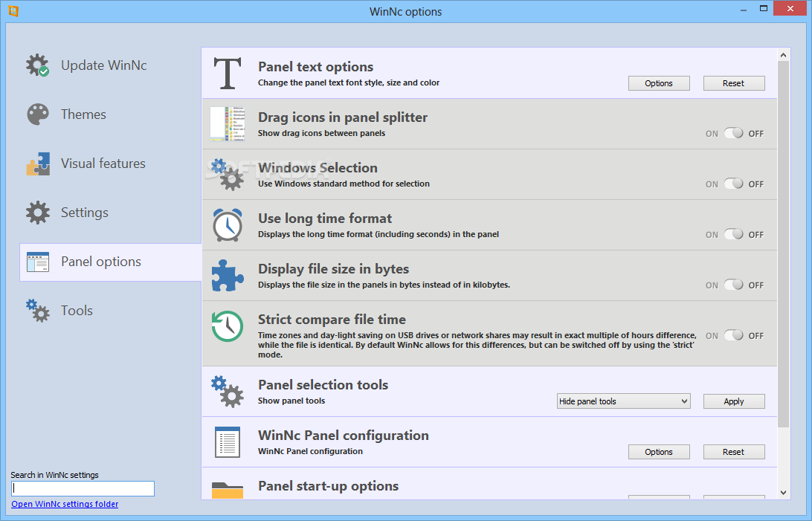Screen dimensions: 812x521
Task: Click the Drag icons panel splitter thumbnail
Action: (228, 123)
